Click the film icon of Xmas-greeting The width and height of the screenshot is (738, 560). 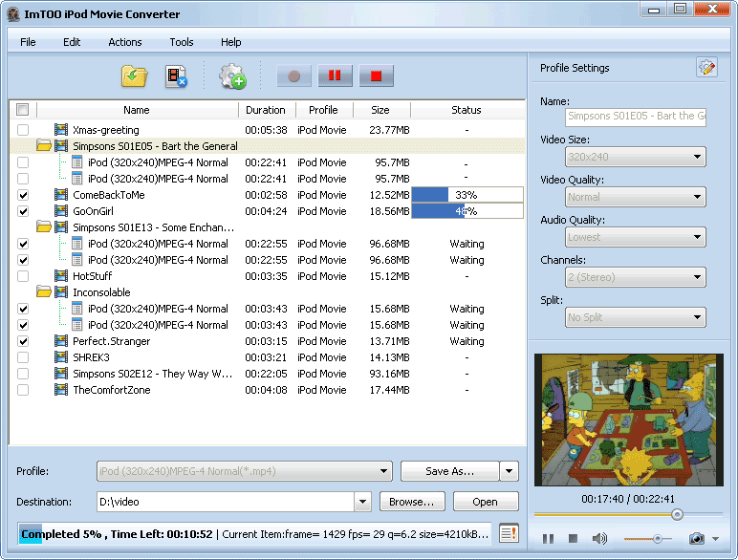pos(61,129)
